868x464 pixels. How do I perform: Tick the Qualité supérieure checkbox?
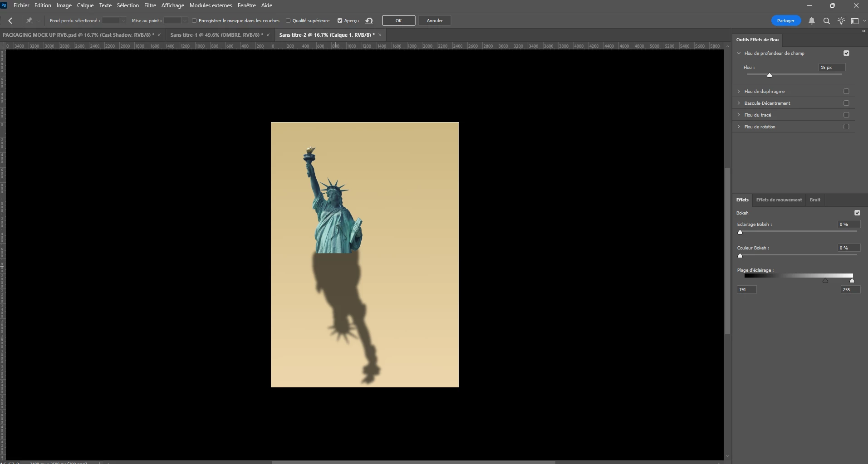coord(288,20)
